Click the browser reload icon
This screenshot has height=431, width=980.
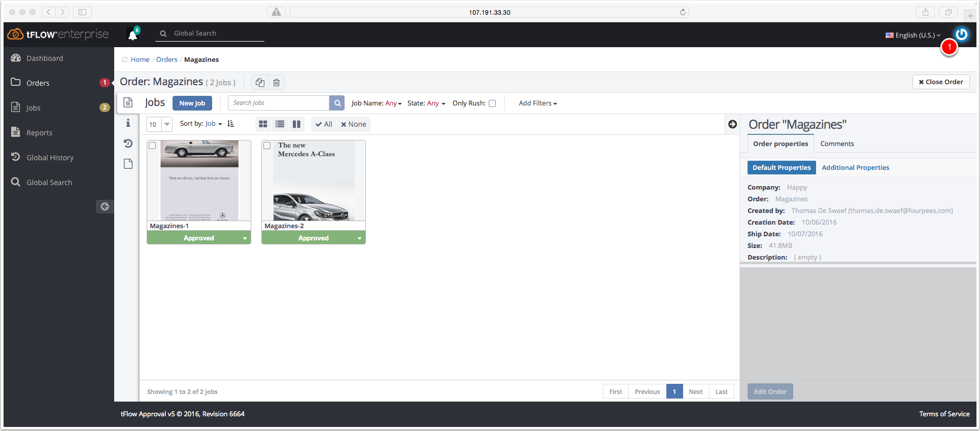pos(683,12)
